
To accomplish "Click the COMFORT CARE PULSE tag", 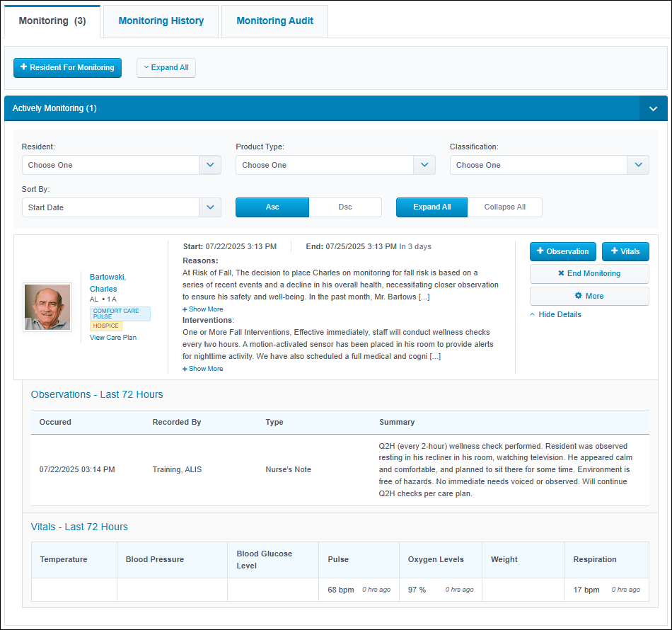I will (x=120, y=314).
